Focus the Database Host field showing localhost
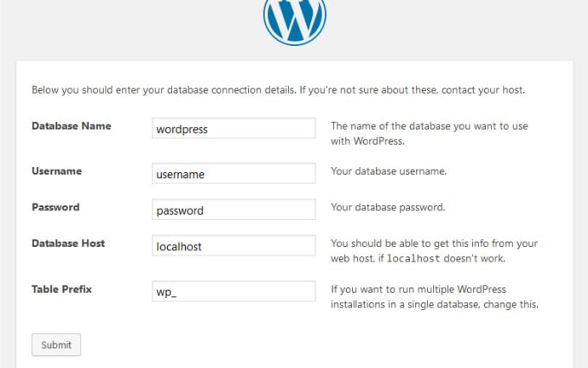Image resolution: width=588 pixels, height=368 pixels. point(233,245)
